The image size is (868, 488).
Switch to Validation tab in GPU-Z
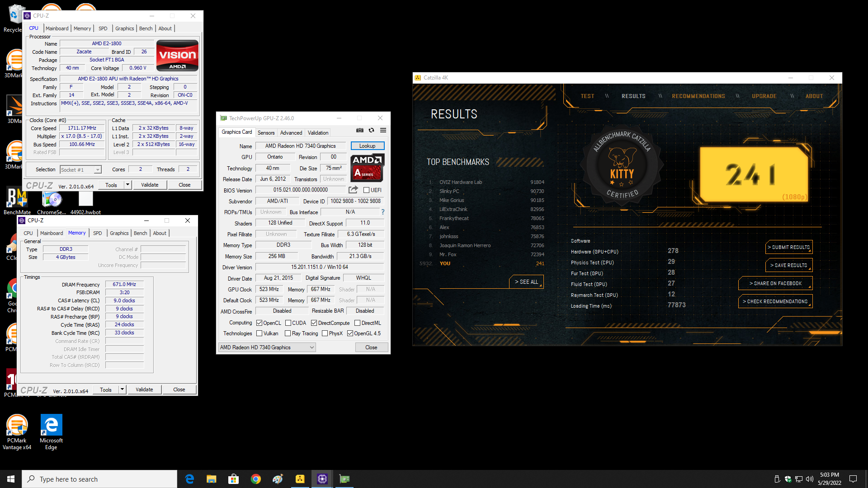click(318, 133)
